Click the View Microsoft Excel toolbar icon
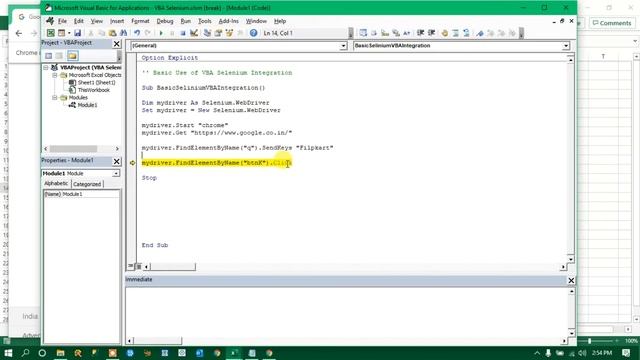Image resolution: width=640 pixels, height=360 pixels. click(x=51, y=33)
